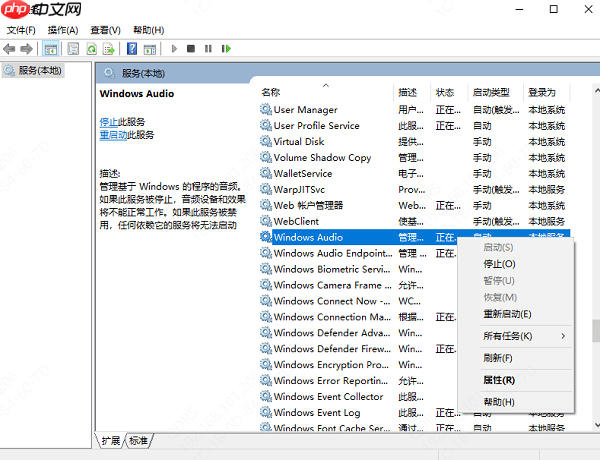Sort by the 名称 column header
The width and height of the screenshot is (600, 460).
(x=271, y=92)
